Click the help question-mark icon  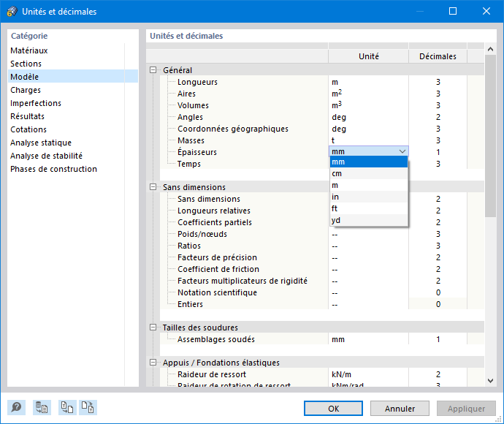pos(15,408)
